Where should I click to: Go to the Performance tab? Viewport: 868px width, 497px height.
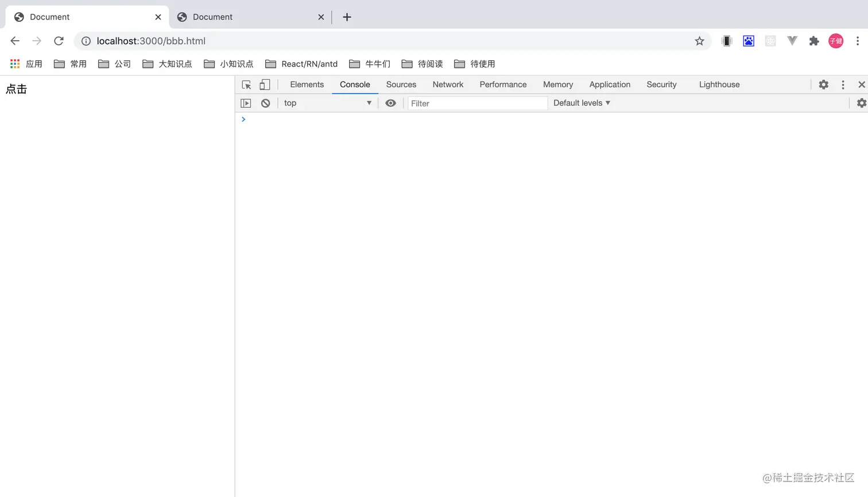tap(503, 84)
